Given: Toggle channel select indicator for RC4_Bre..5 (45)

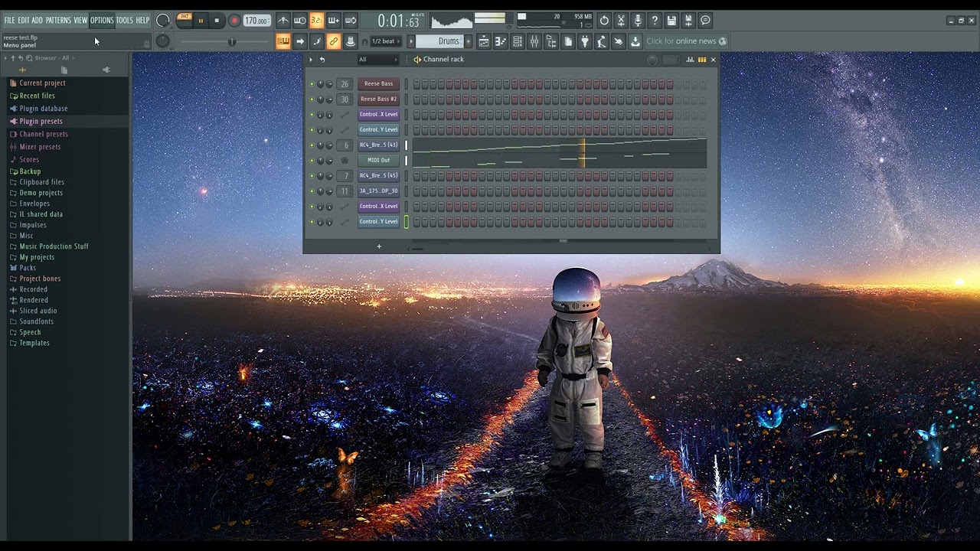Looking at the screenshot, I should point(407,176).
